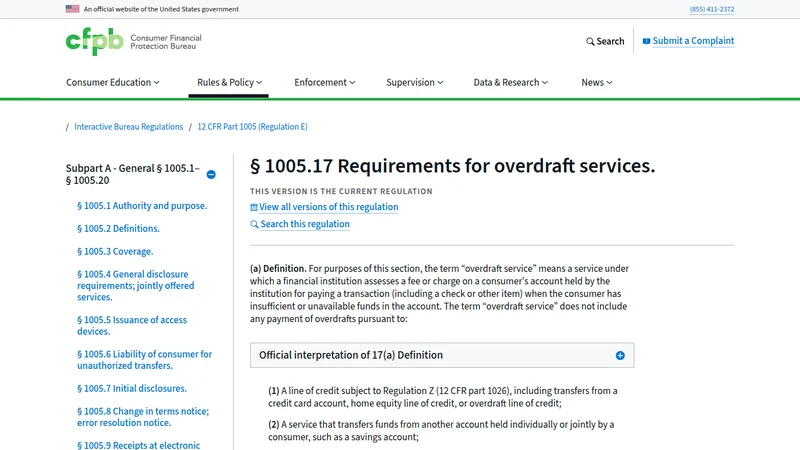Click "This version is the current regulation" label
Viewport: 800px width, 450px height.
pyautogui.click(x=341, y=191)
